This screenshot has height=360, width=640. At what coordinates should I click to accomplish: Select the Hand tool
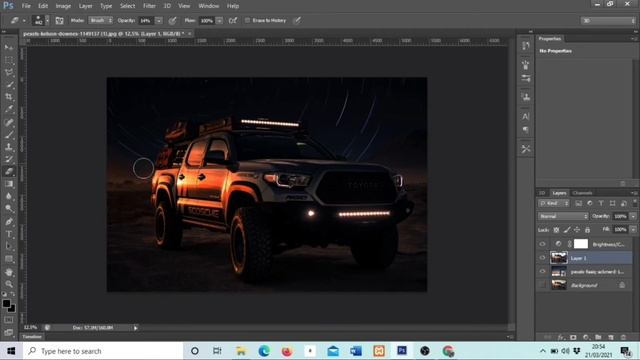[9, 272]
